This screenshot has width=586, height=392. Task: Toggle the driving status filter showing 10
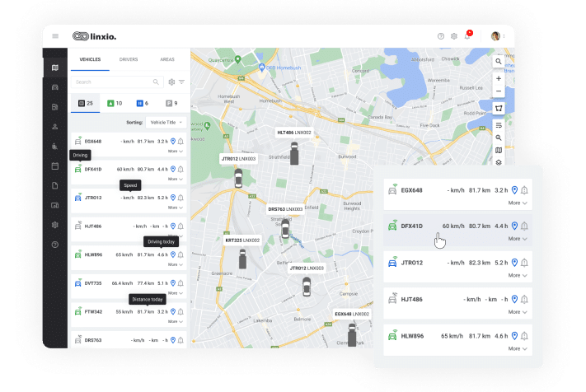click(114, 103)
